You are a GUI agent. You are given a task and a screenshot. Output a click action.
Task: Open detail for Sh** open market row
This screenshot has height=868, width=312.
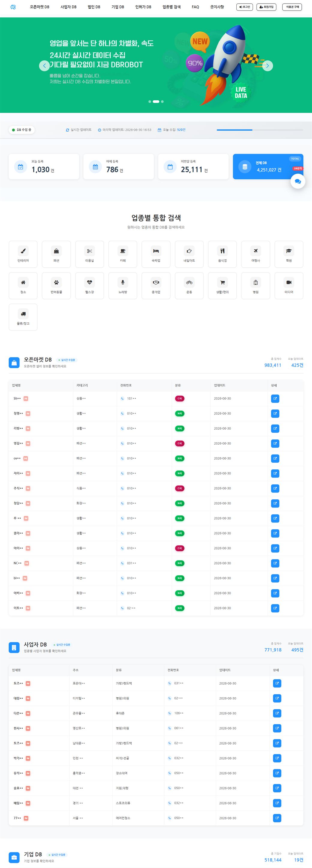pos(275,399)
